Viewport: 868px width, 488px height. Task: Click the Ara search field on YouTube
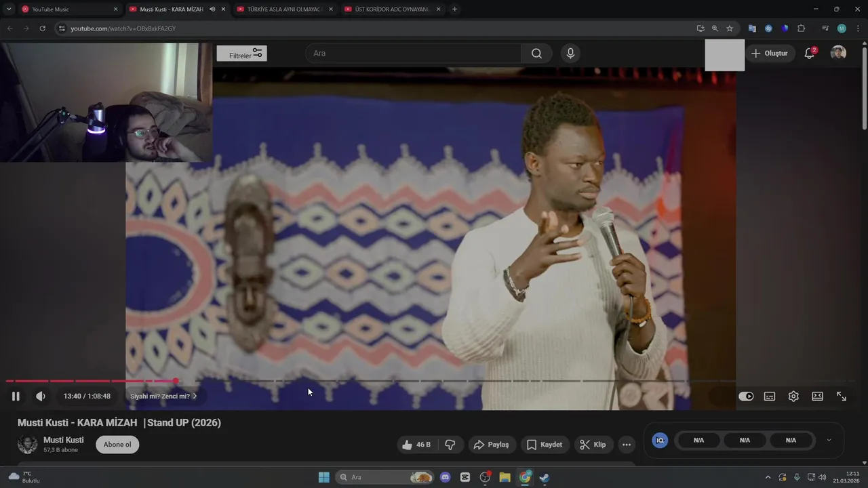[x=414, y=54]
